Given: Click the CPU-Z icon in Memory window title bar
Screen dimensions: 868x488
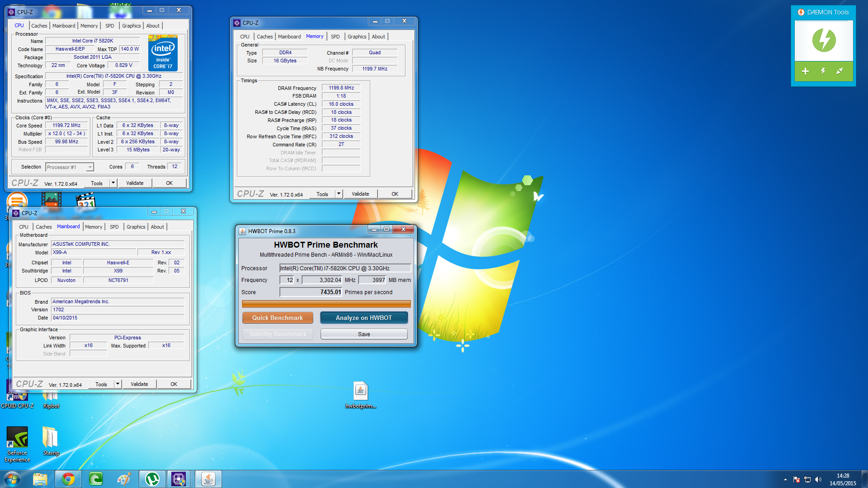Looking at the screenshot, I should click(x=237, y=23).
